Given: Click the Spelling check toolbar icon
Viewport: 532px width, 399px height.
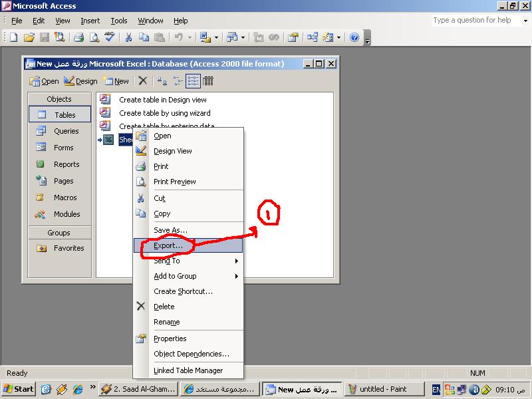Looking at the screenshot, I should (110, 38).
